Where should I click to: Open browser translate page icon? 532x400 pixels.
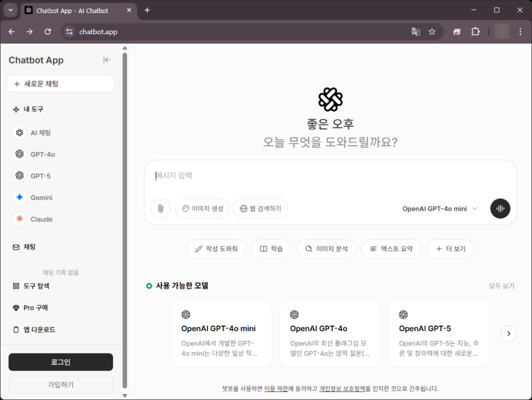click(415, 32)
